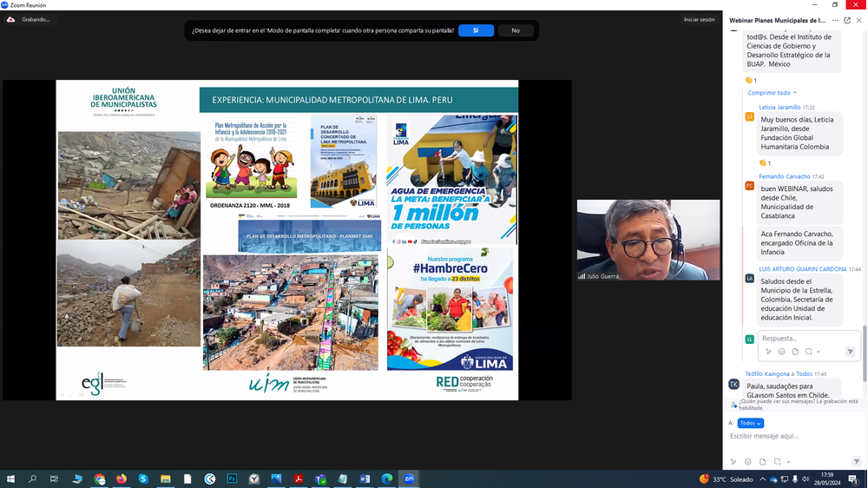Open text formatting in the main chat box
Screen dimensions: 868x488
coord(734,461)
